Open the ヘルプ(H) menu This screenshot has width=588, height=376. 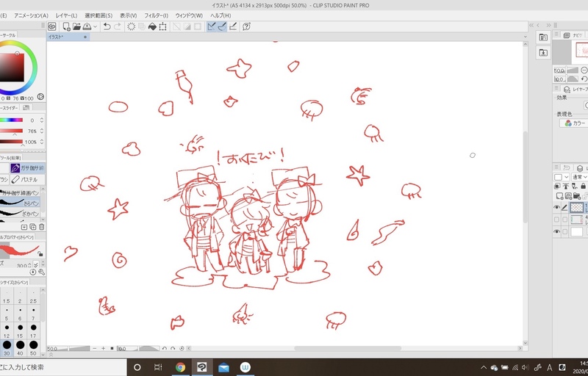220,15
